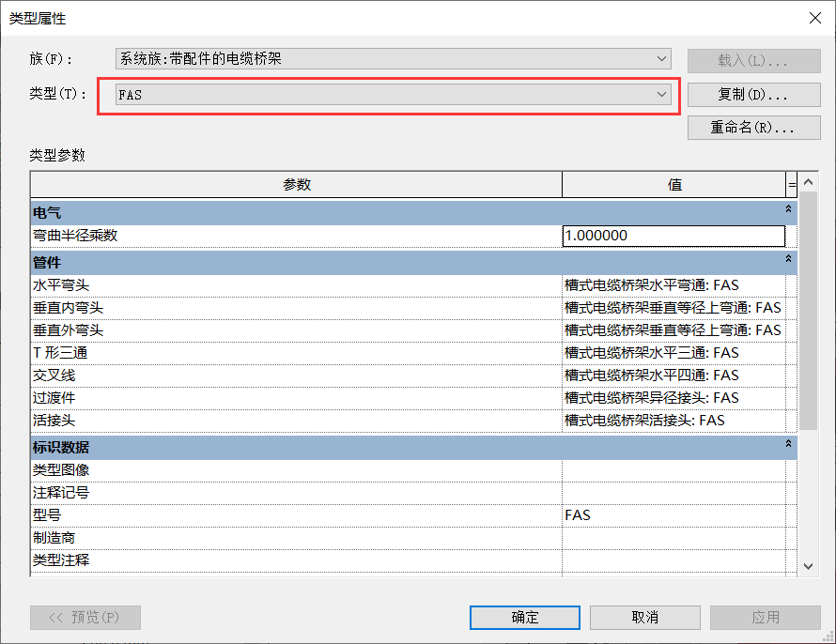Open the 族 family dropdown
Screen dimensions: 836x644
[x=394, y=59]
